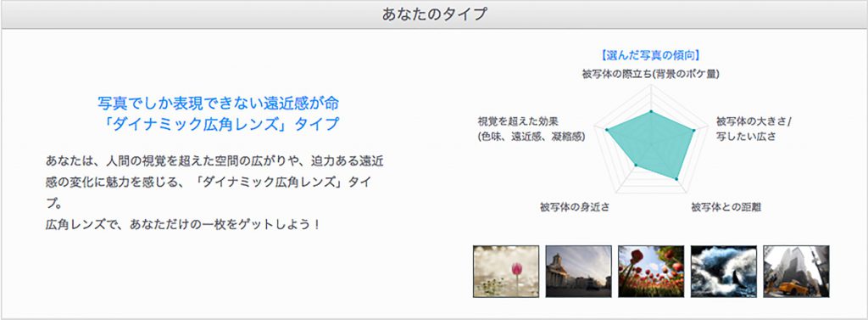Open the red tulips wide-angle thumbnail
The image size is (868, 320).
click(651, 272)
